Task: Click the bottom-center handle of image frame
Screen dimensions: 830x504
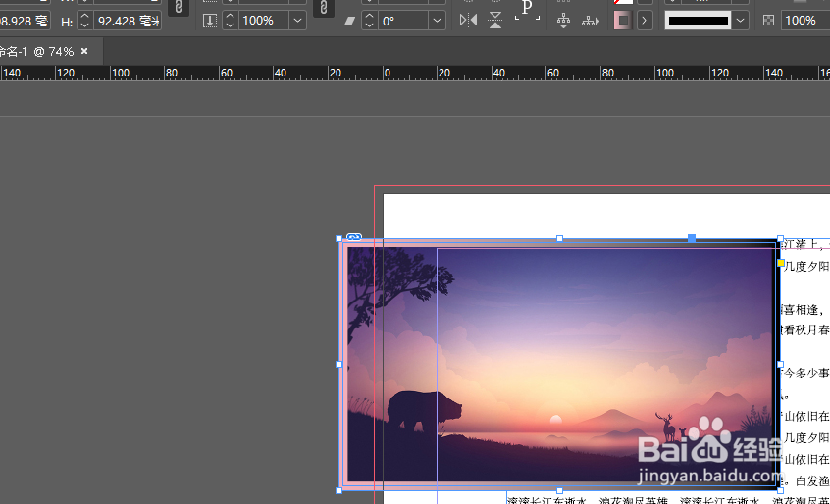Action: click(x=559, y=491)
